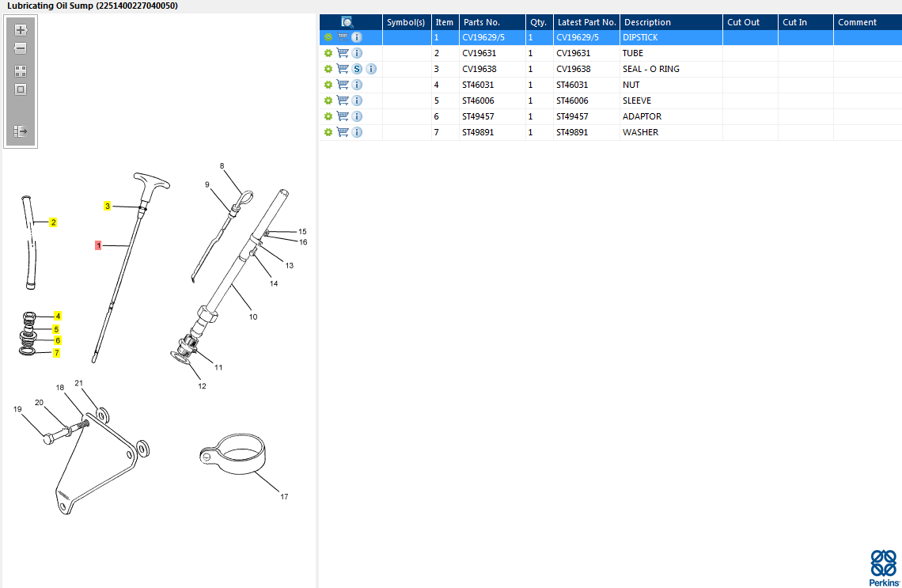Image resolution: width=902 pixels, height=588 pixels.
Task: Sort by Symbol(s) column header
Action: (x=407, y=22)
